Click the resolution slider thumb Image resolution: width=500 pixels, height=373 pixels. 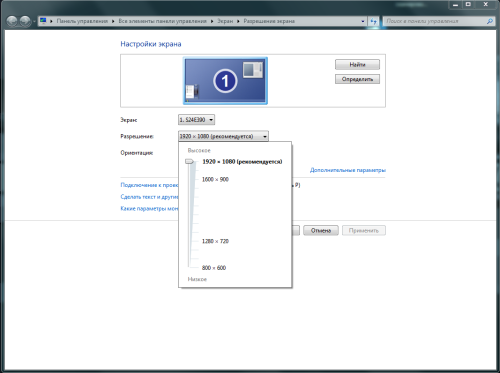189,162
